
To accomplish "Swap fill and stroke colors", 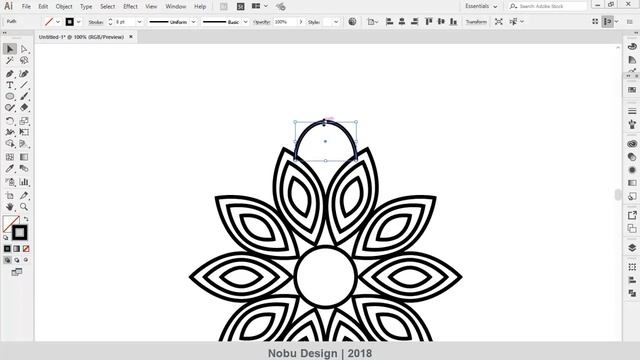I will click(x=26, y=219).
